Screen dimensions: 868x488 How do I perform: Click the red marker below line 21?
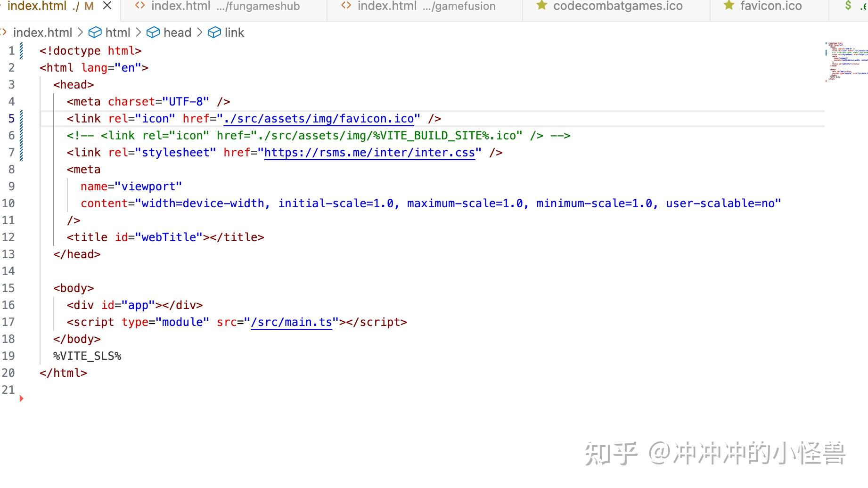21,398
